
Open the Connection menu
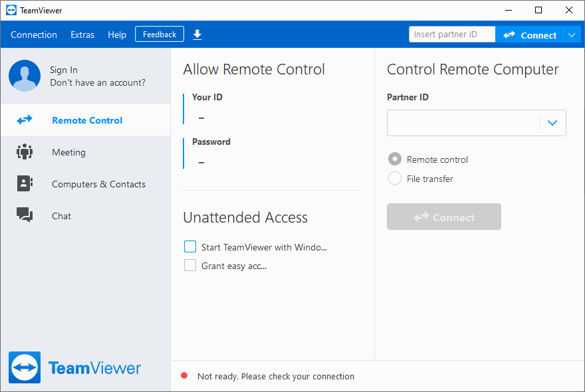click(x=34, y=35)
